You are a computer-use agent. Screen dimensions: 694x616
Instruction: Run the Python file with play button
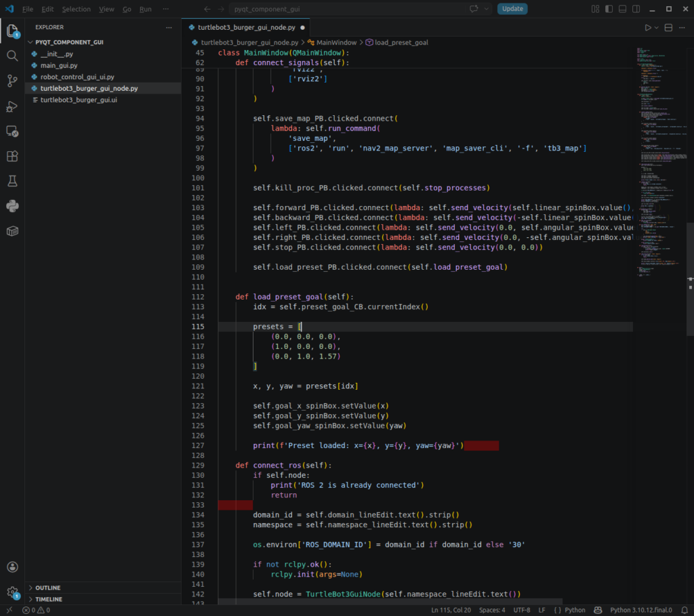click(x=648, y=27)
